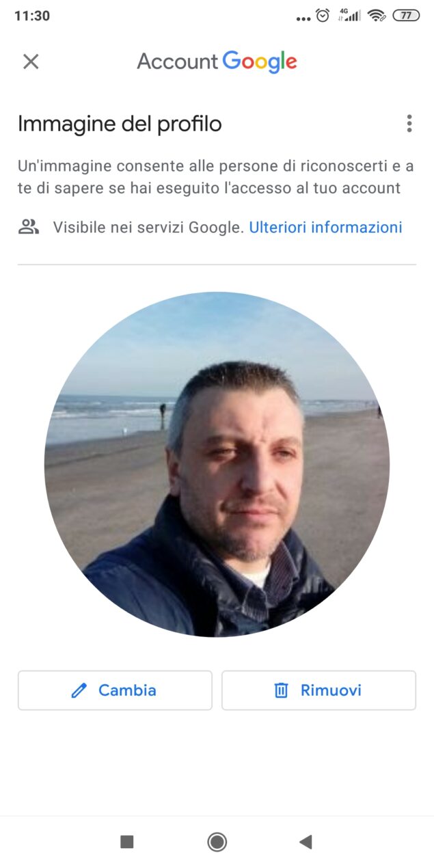Image resolution: width=434 pixels, height=868 pixels.
Task: Open the Ulteriori informazioni link
Action: 325,228
